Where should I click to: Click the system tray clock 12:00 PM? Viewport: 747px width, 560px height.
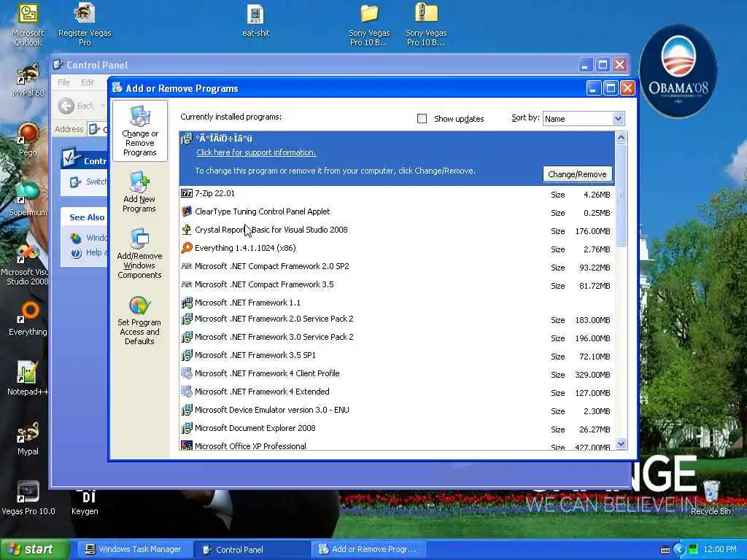click(x=720, y=550)
